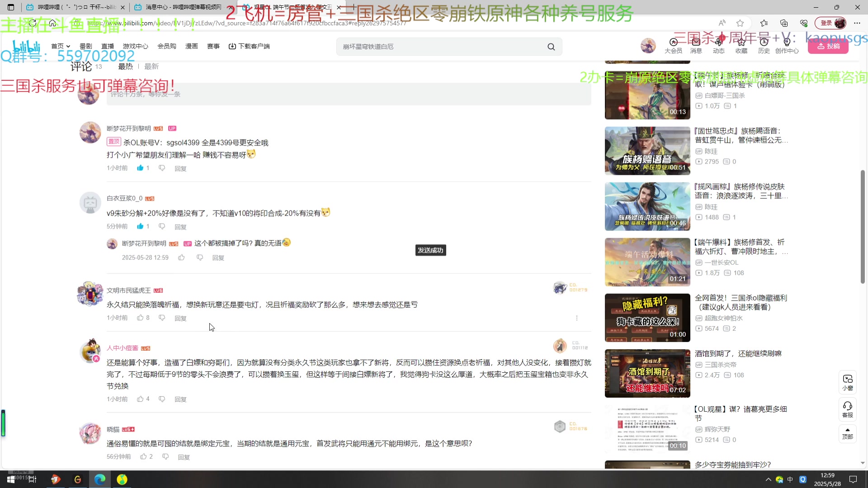Dislike 文明市民猛虎王's comment
868x488 pixels.
[x=162, y=318]
